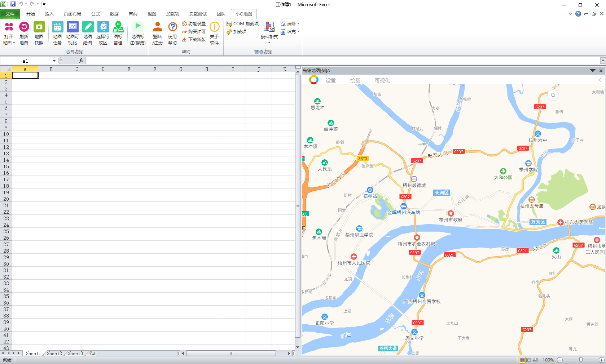Click the Excel help question mark icon

[578, 14]
